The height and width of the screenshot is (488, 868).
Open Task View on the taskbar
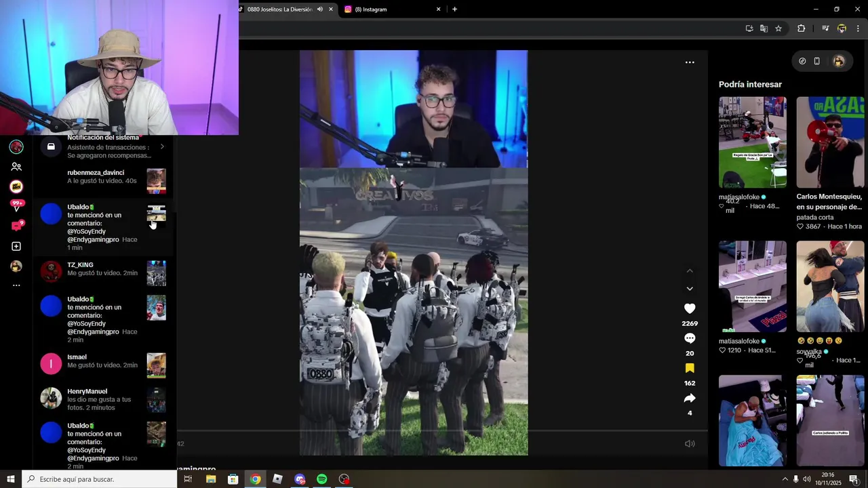click(x=188, y=479)
